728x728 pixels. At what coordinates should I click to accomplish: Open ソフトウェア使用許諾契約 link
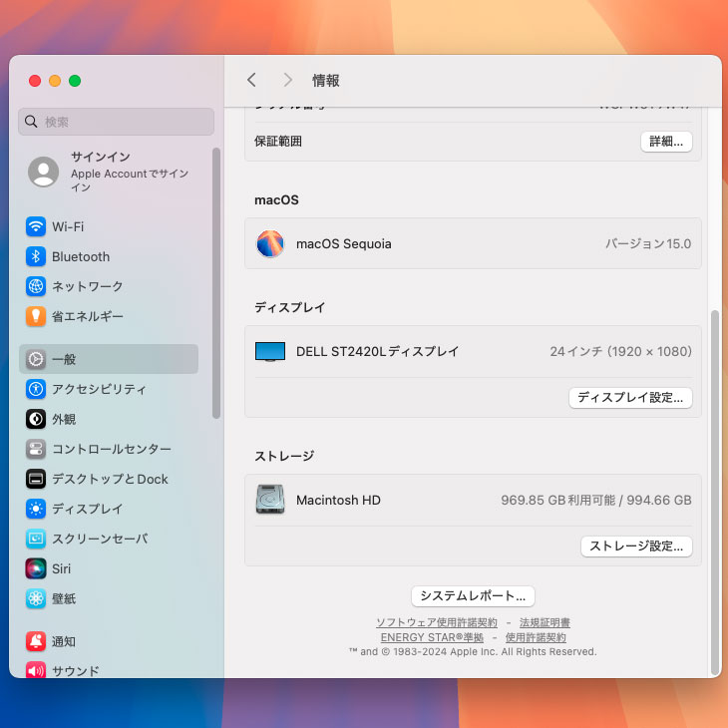[437, 622]
